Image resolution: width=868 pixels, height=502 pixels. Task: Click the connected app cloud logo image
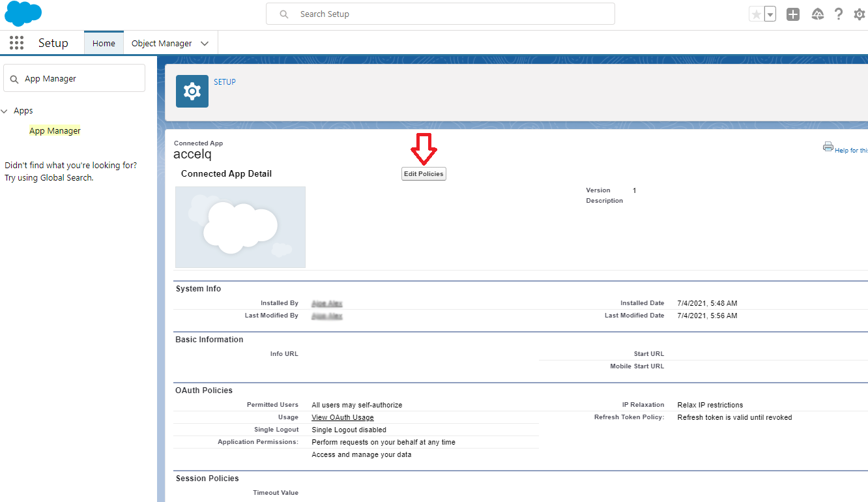click(x=240, y=227)
